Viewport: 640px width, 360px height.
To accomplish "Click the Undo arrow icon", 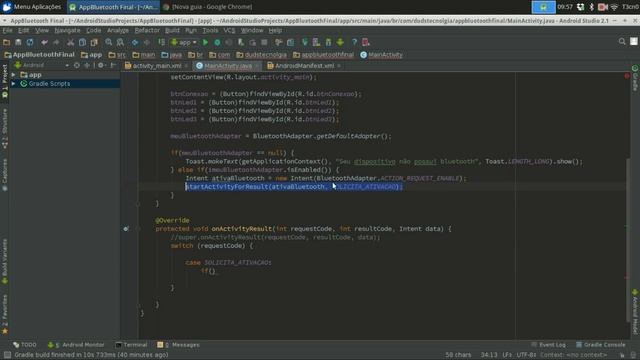I will 44,42.
